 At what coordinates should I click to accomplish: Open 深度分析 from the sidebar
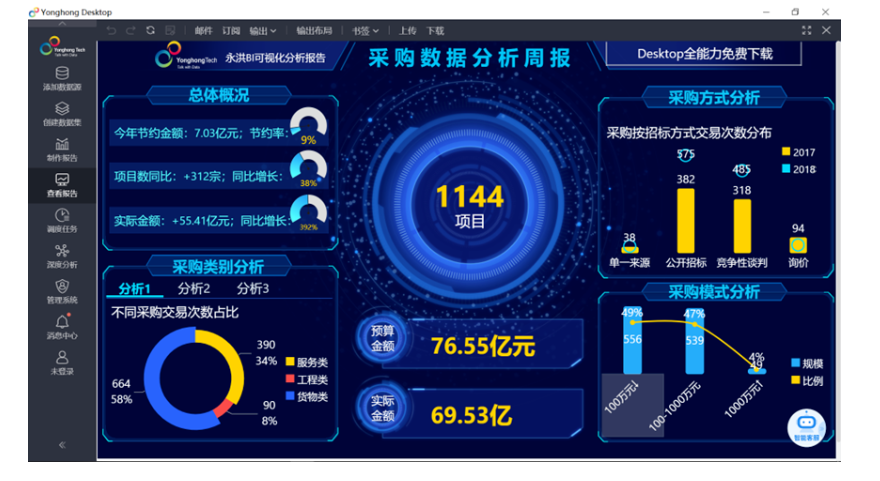(62, 252)
